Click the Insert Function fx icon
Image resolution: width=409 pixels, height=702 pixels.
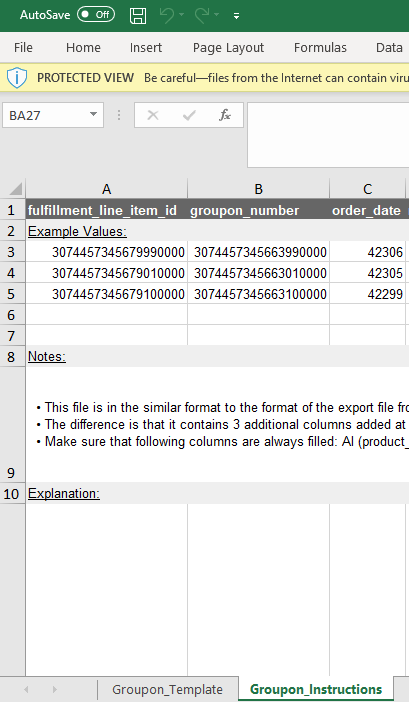point(225,115)
